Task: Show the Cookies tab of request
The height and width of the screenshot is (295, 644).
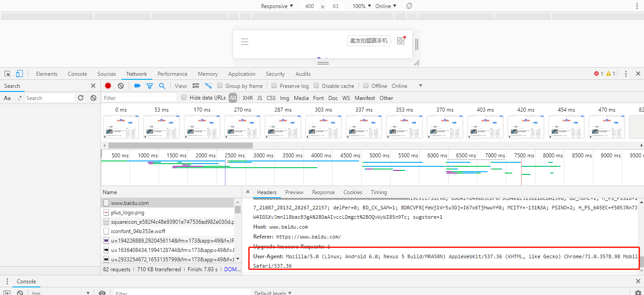Action: (353, 192)
